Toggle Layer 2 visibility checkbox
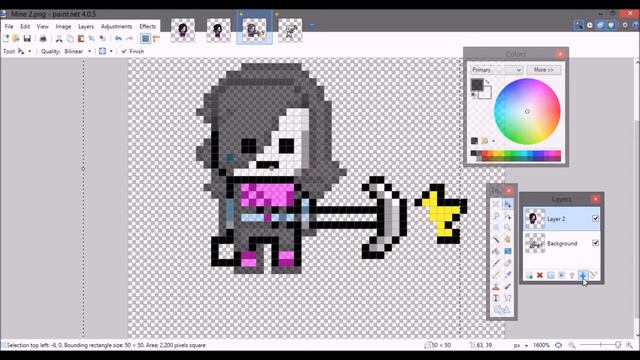Viewport: 640px width, 360px height. click(x=596, y=219)
